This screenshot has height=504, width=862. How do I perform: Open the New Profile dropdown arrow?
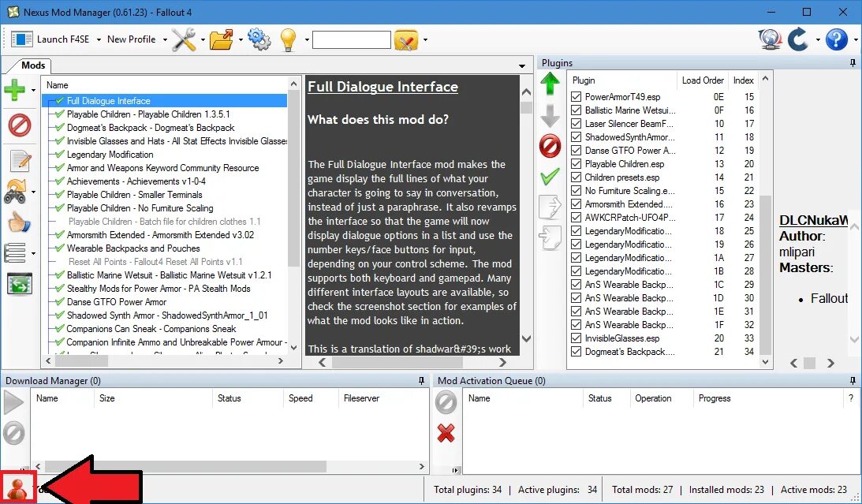pos(165,39)
